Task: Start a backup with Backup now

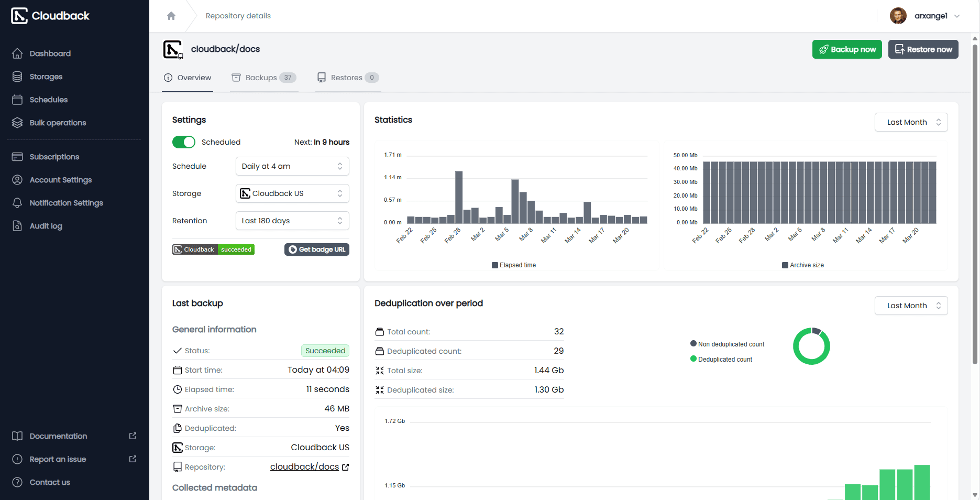Action: pos(847,49)
